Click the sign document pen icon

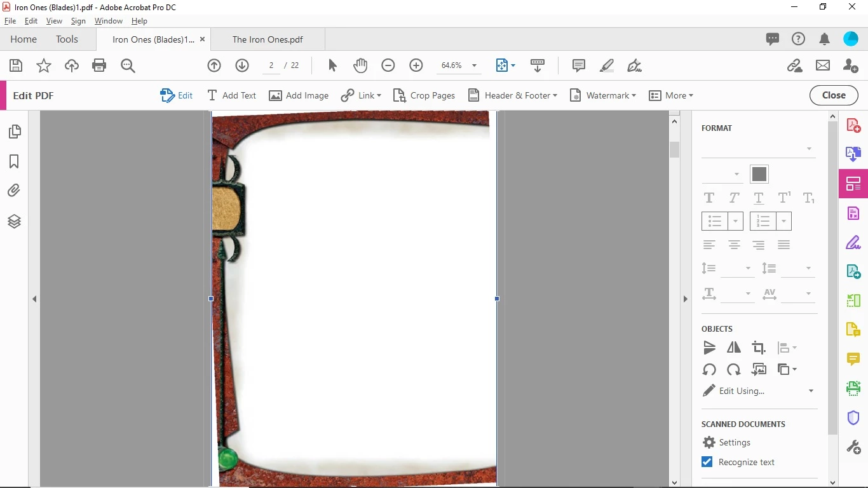tap(634, 65)
